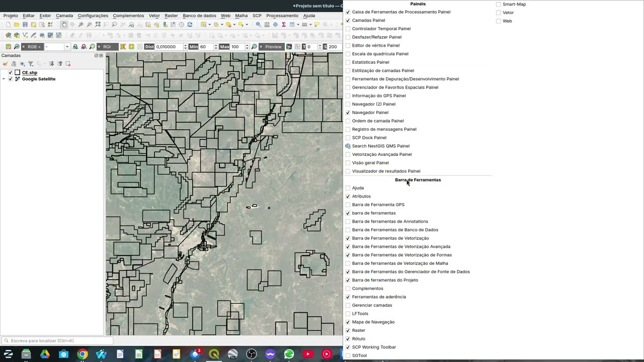Click the RGB = button
Screen dimensions: 644x362
pos(33,47)
